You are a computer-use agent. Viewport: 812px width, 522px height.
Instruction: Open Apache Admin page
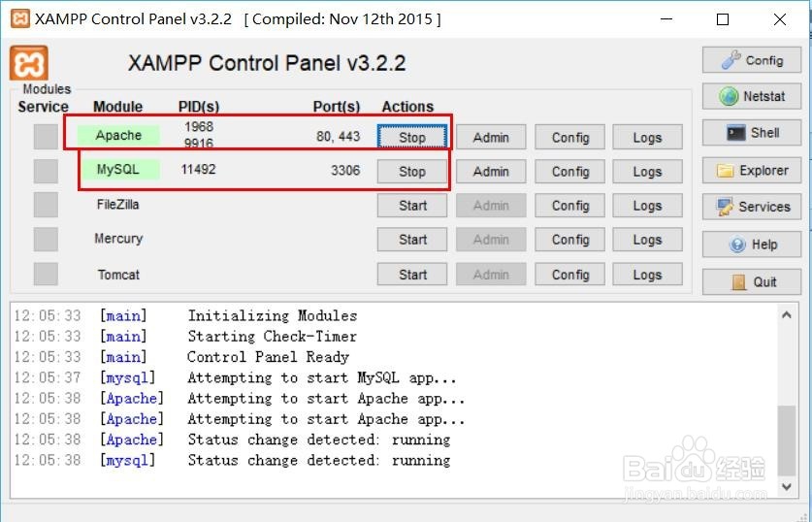pos(491,137)
